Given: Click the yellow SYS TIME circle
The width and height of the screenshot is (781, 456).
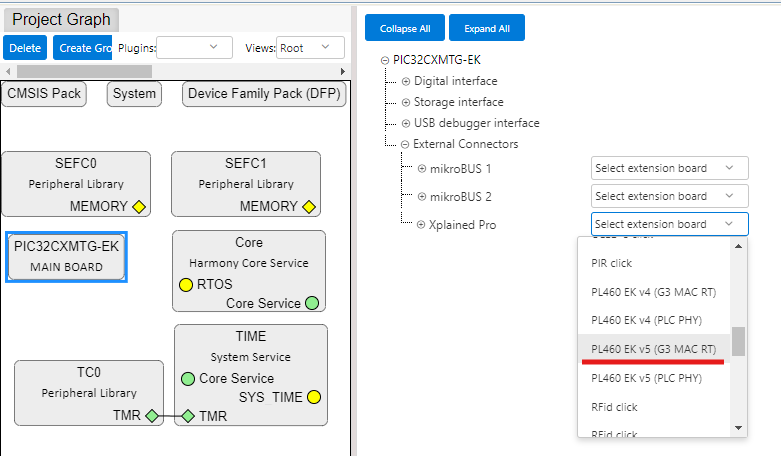Looking at the screenshot, I should (x=313, y=397).
